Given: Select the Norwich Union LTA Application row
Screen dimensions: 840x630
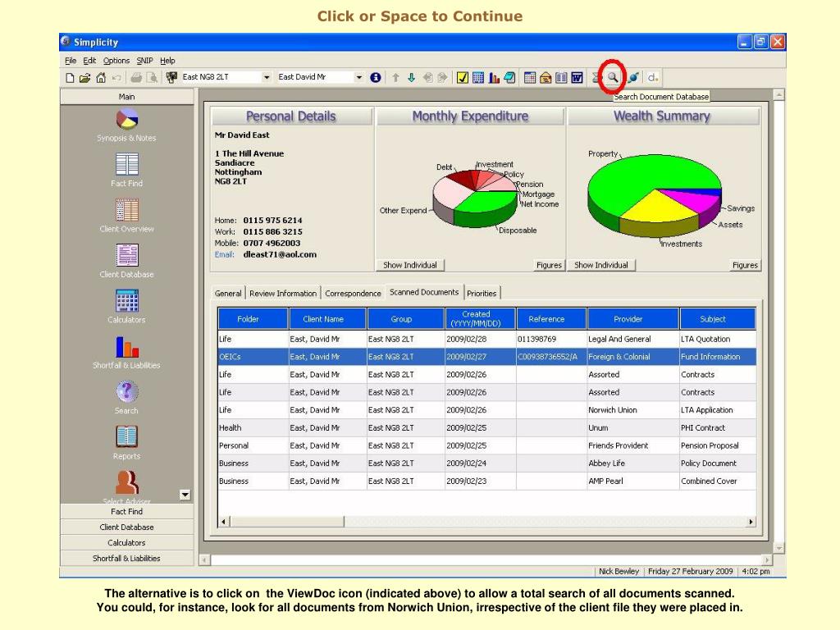Looking at the screenshot, I should coord(486,410).
